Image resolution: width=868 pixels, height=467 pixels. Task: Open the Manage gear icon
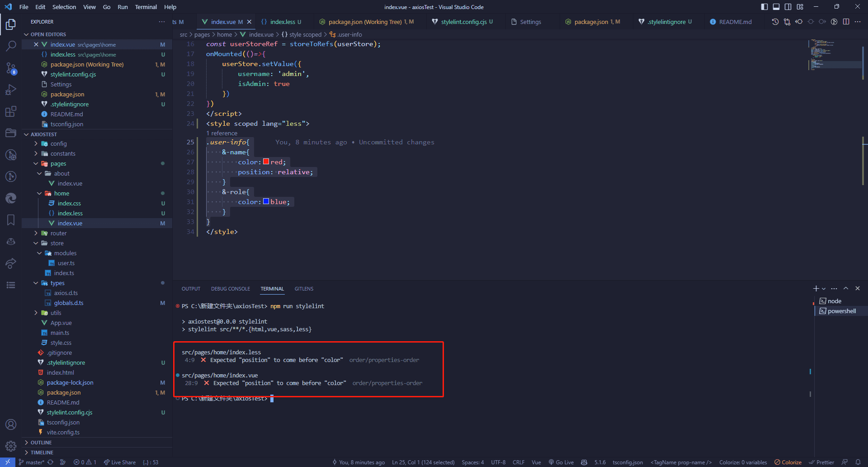(x=11, y=446)
